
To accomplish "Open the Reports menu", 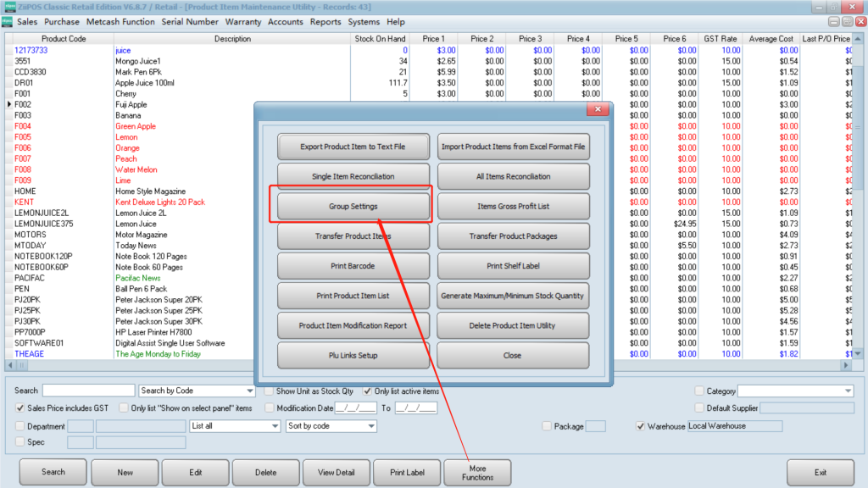I will click(x=325, y=22).
